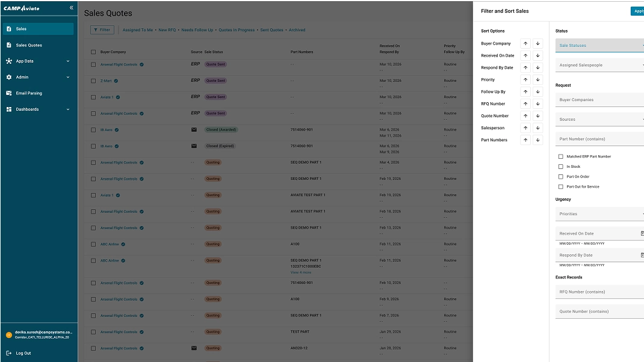Click the RFQ Number (contains) field

(x=599, y=292)
